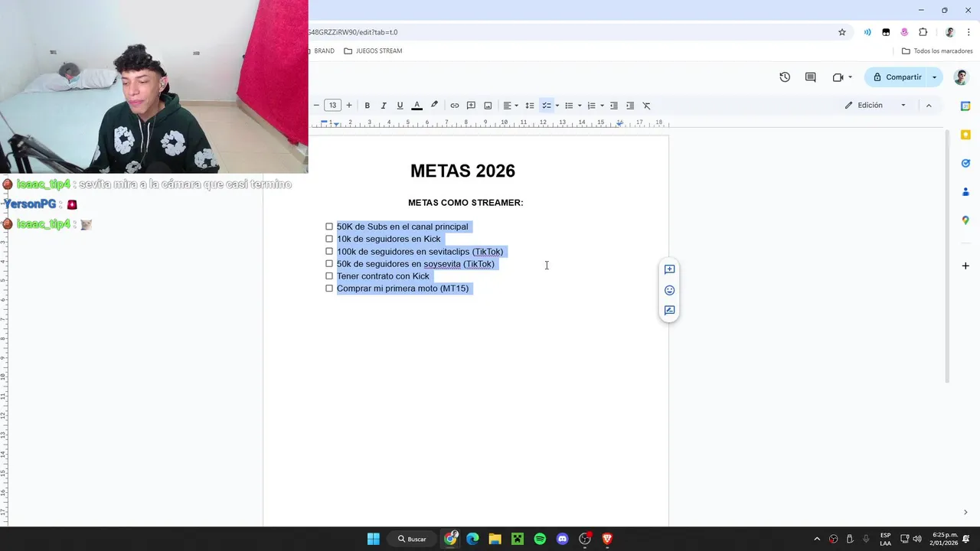This screenshot has height=551, width=980.
Task: Show hidden system tray icons
Action: 816,539
